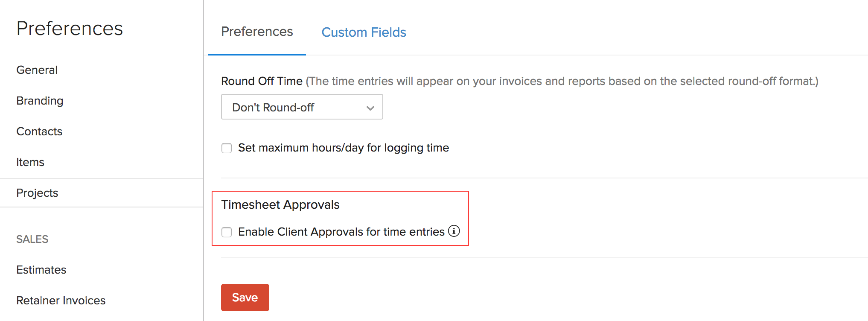Click Save to apply project preferences
Screen dimensions: 868x321
point(245,297)
